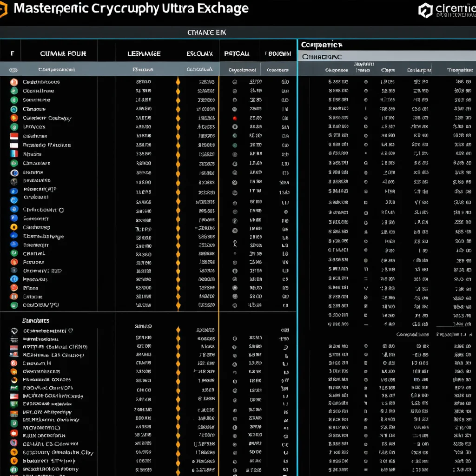Sort by the CIIMME FOUR column header
Screen dimensions: 476x476
63,54
